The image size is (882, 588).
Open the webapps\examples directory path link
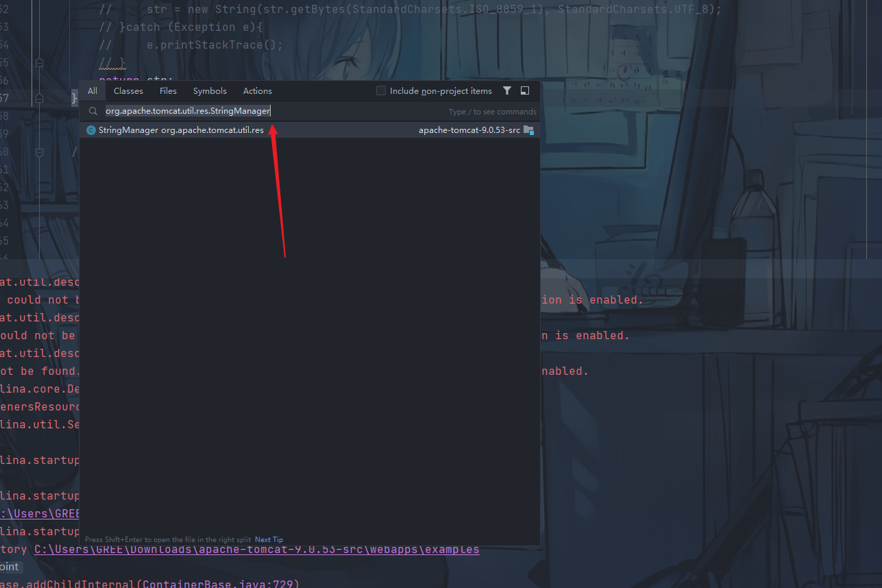click(257, 550)
